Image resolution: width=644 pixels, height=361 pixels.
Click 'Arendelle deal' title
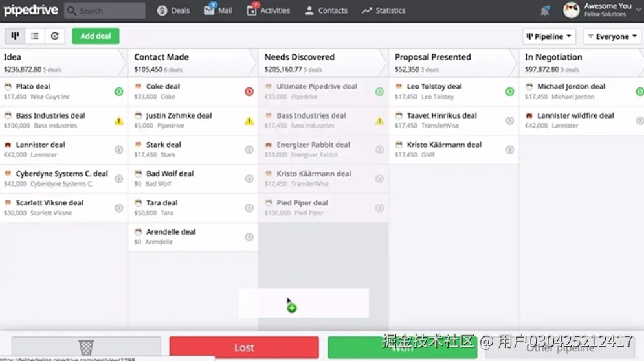point(171,232)
